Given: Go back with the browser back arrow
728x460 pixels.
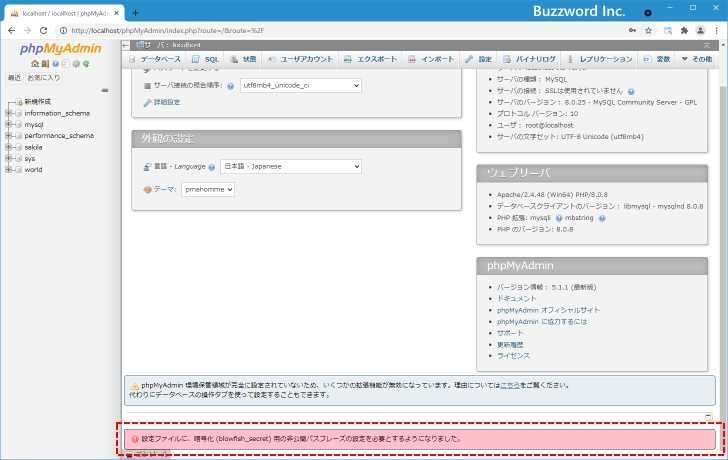Looking at the screenshot, I should point(12,31).
